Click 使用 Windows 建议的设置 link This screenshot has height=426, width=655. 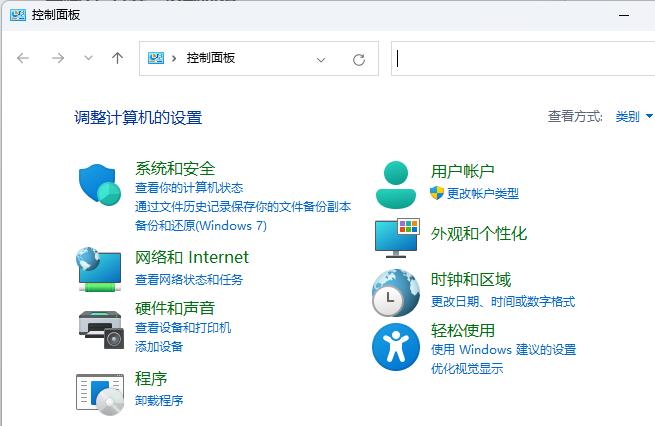pos(503,349)
